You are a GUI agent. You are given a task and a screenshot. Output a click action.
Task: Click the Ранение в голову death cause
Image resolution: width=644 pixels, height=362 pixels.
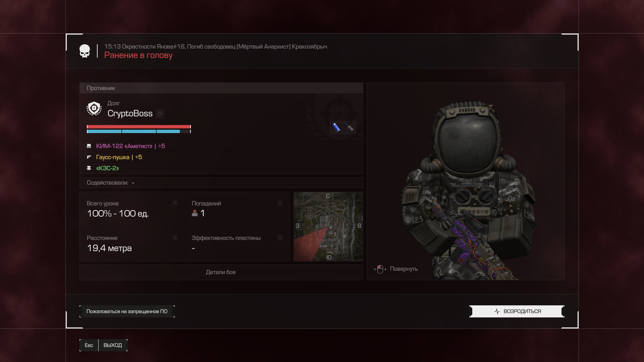coord(138,55)
